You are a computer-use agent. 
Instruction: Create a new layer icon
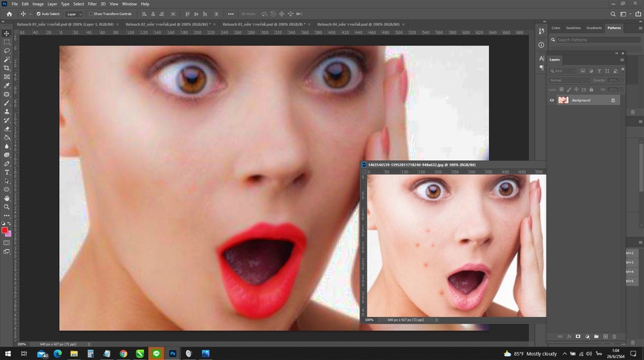[x=605, y=337]
